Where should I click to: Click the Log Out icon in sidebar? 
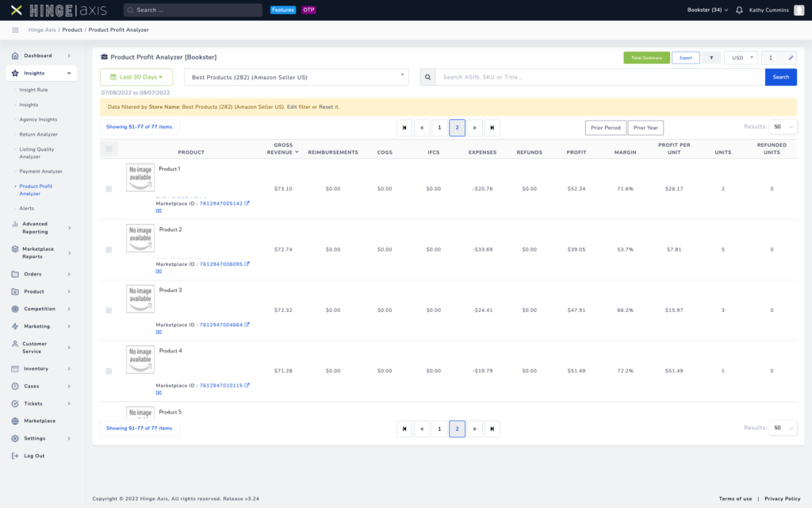(15, 456)
